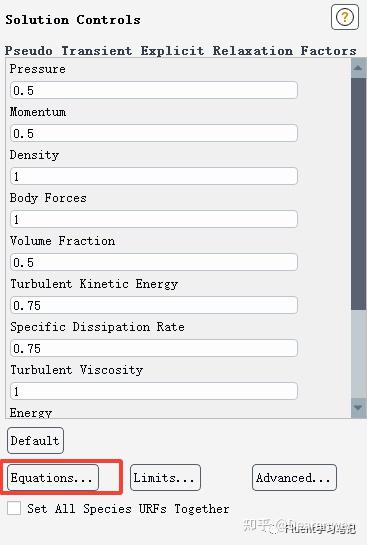Click the relaxation factors scrollbar thumb
Image resolution: width=367 pixels, height=545 pixels.
(358, 194)
